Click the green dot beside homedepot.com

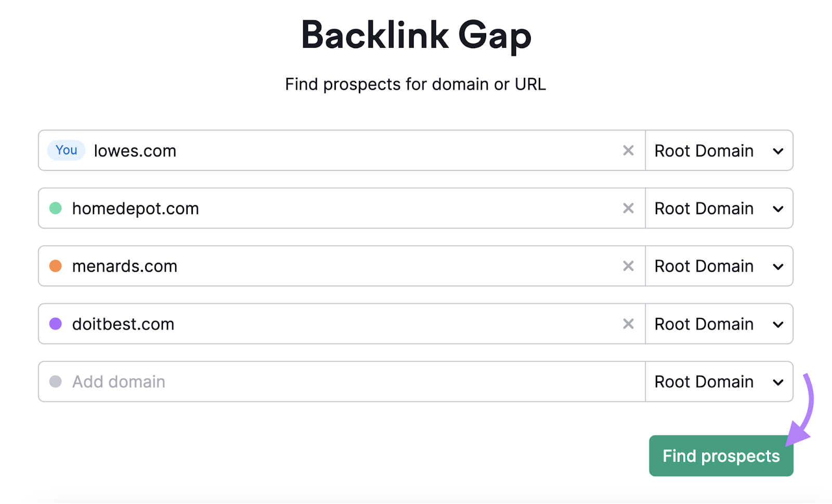[57, 208]
